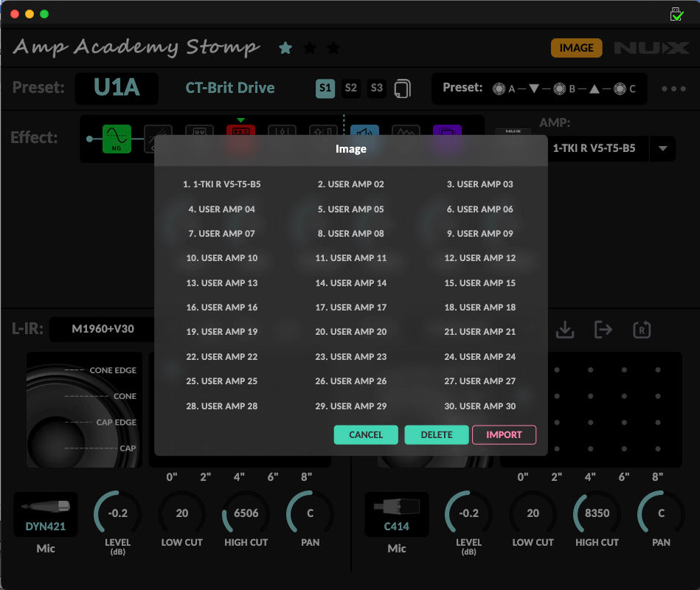Select footswitch A radio control
This screenshot has height=590, width=700.
(x=499, y=88)
